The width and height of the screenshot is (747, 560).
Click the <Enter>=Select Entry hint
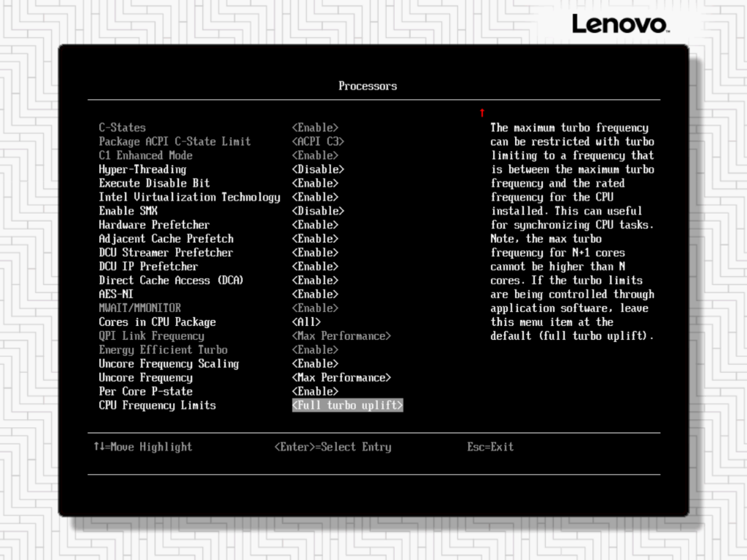pos(333,447)
